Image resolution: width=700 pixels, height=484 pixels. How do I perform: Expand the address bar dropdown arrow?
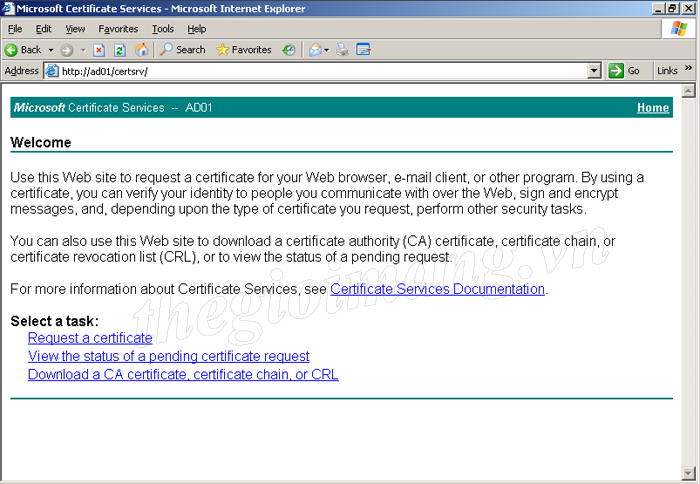coord(594,71)
